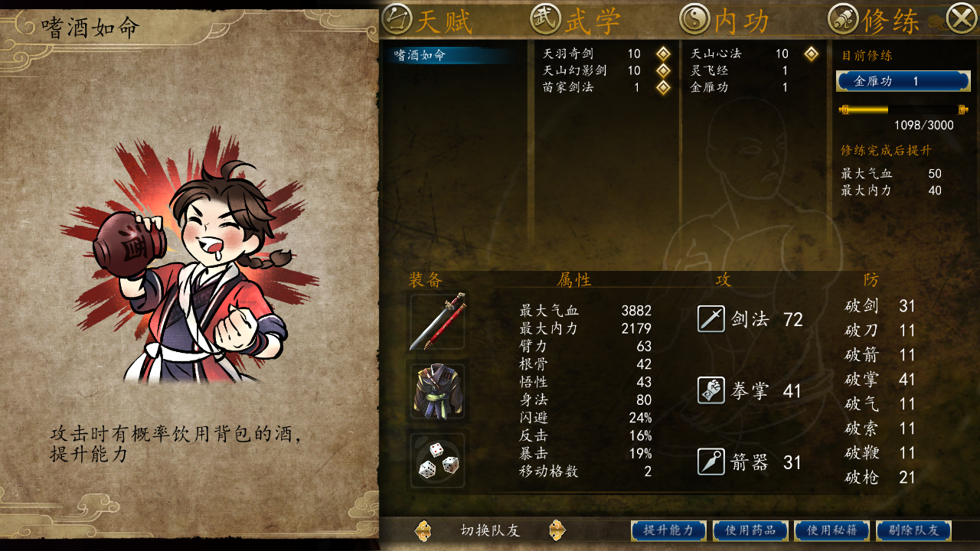This screenshot has height=551, width=980.
Task: Click the 使用药品 button
Action: [x=750, y=530]
